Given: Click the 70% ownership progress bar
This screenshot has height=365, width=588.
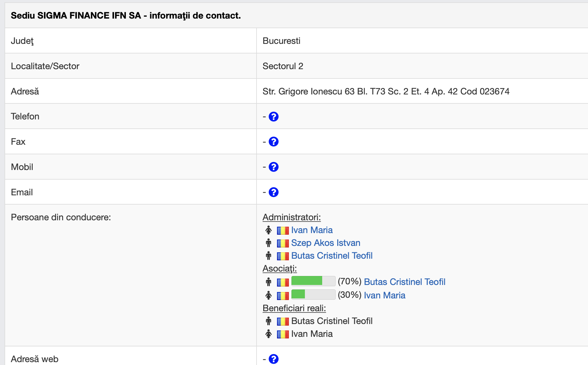Looking at the screenshot, I should 313,281.
